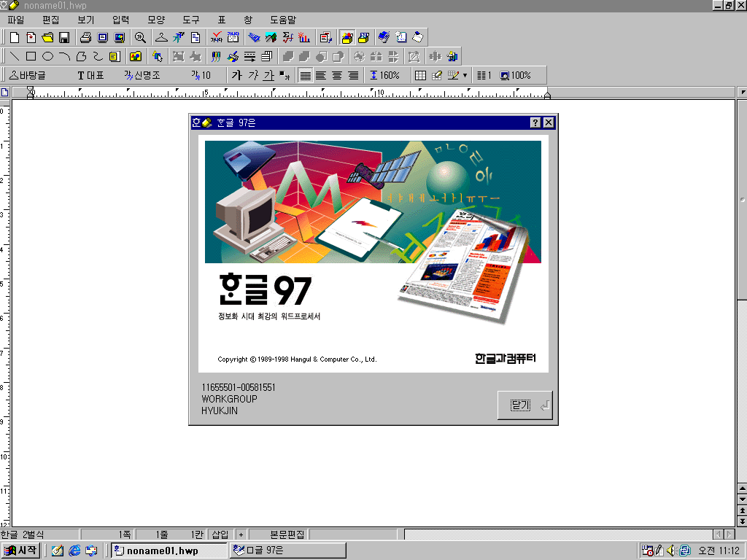Screen dimensions: 747x560
Task: Switch to noname01.hwp in the taskbar
Action: pos(169,551)
